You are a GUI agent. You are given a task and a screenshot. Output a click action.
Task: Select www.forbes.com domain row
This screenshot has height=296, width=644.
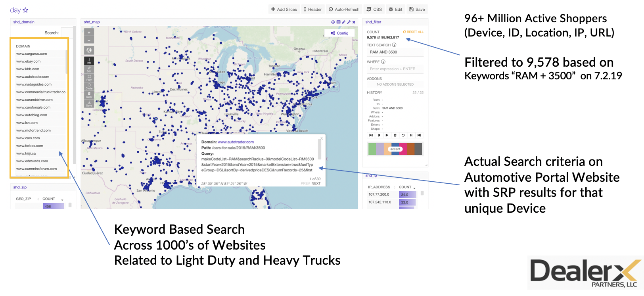point(40,146)
